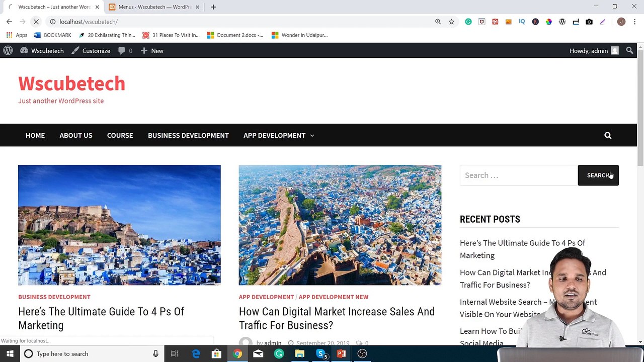Open the Mail app in taskbar
The image size is (644, 362).
(258, 354)
